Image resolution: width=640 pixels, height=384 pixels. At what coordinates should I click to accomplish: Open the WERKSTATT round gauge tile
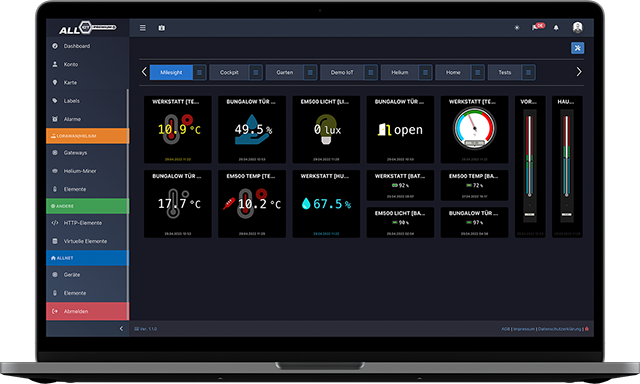474,129
